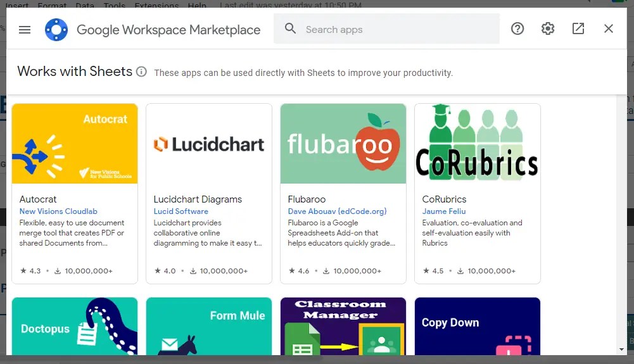The height and width of the screenshot is (364, 634).
Task: Open Help menu in Sheets behind dialog
Action: 198,4
